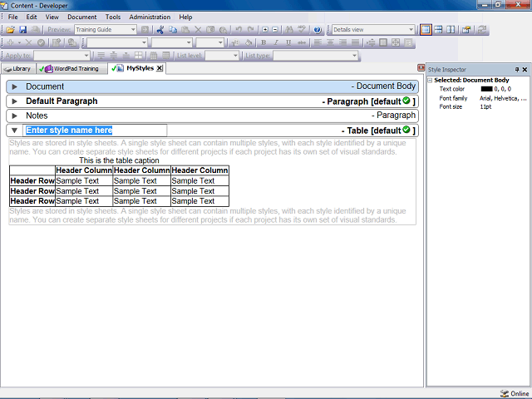Close the Style Inspector panel
The width and height of the screenshot is (532, 399).
525,70
